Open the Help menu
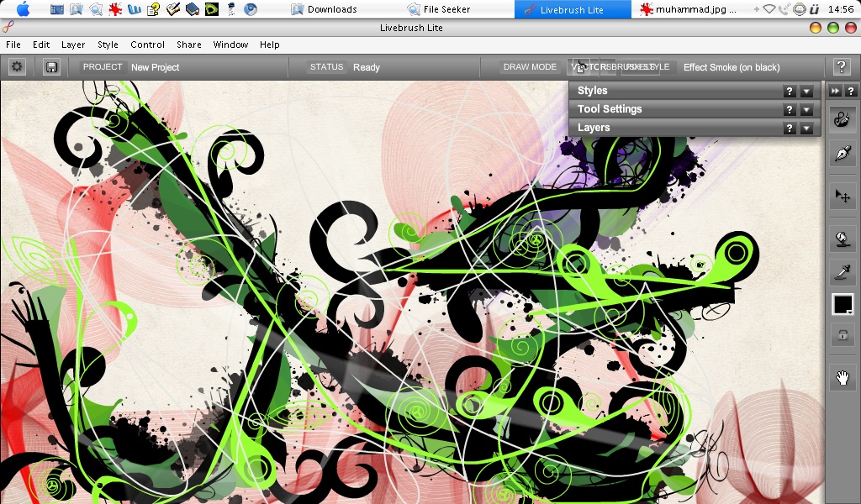 point(270,45)
